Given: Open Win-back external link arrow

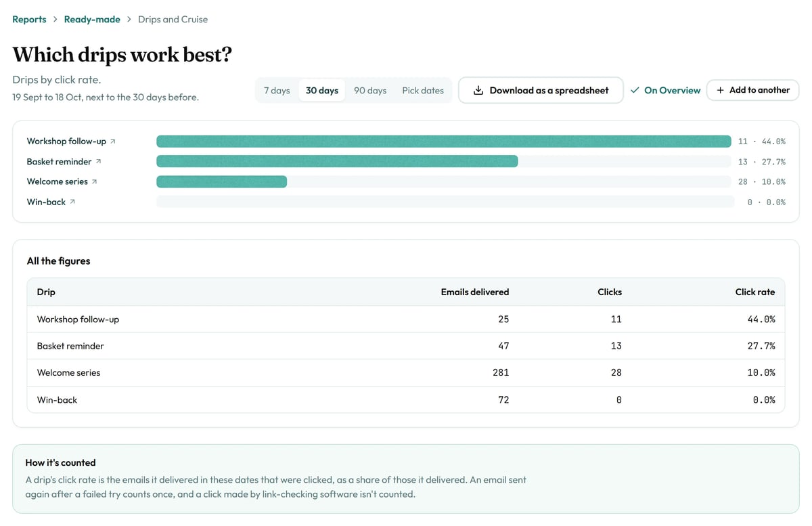Looking at the screenshot, I should [x=72, y=202].
